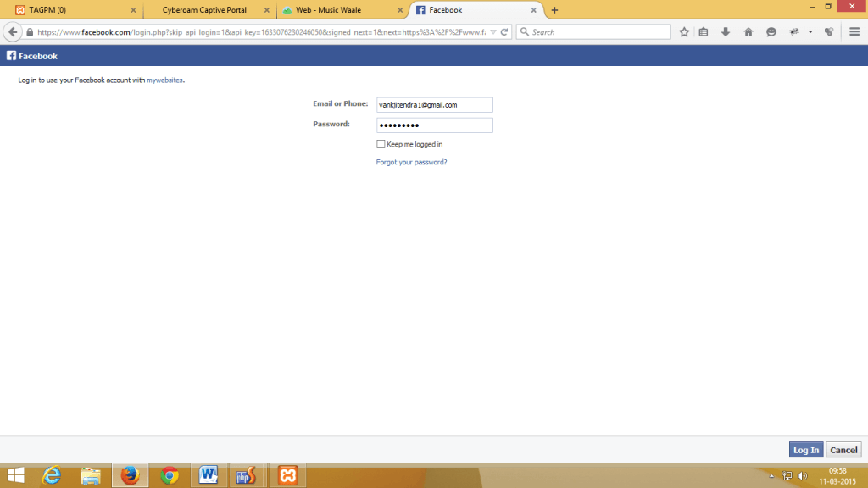Click the search magnifier icon
This screenshot has width=868, height=488.
[525, 32]
